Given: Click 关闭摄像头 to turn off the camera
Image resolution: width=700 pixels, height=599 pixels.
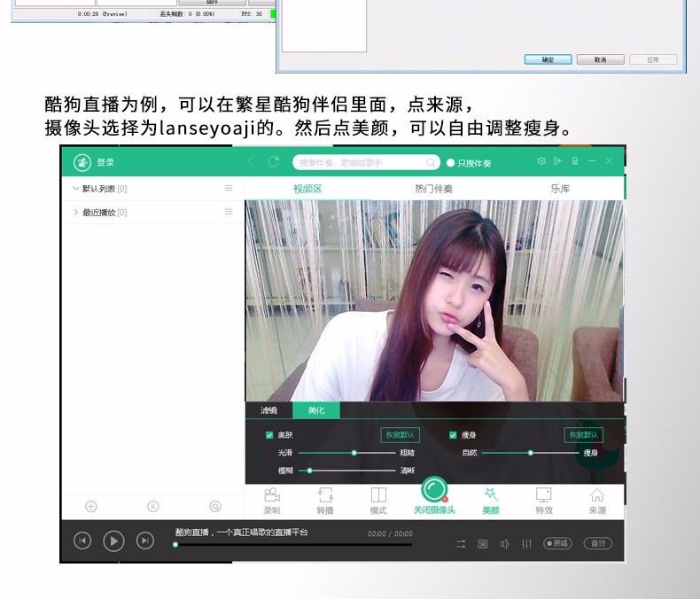Looking at the screenshot, I should coord(434,496).
